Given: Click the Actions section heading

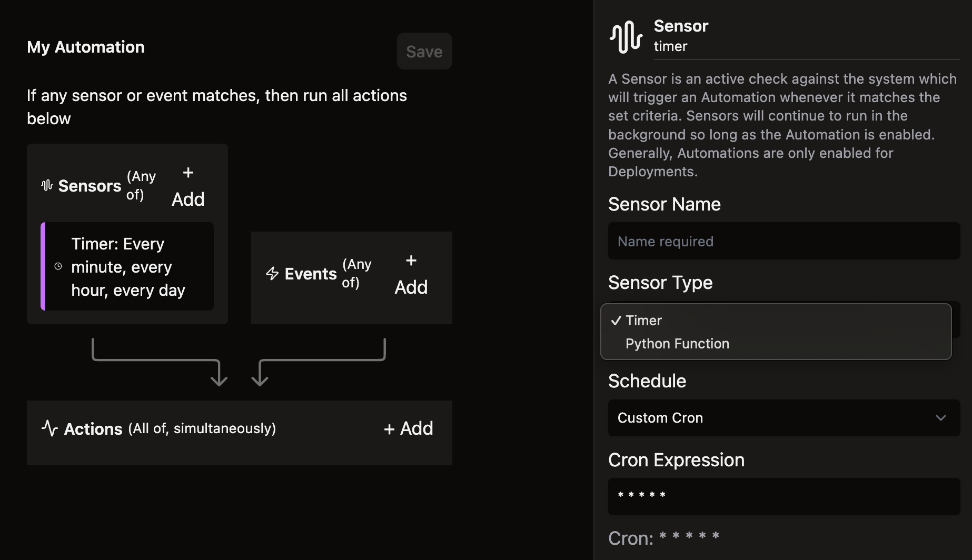Looking at the screenshot, I should pos(93,429).
